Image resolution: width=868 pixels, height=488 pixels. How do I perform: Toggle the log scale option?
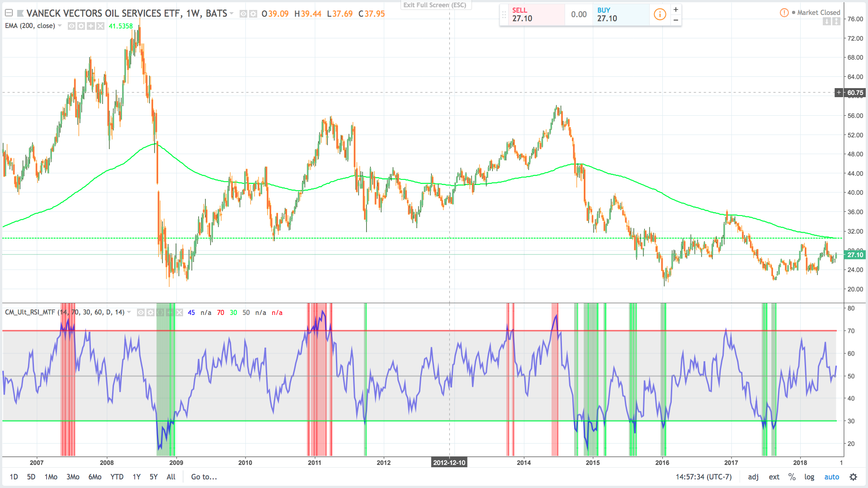809,477
